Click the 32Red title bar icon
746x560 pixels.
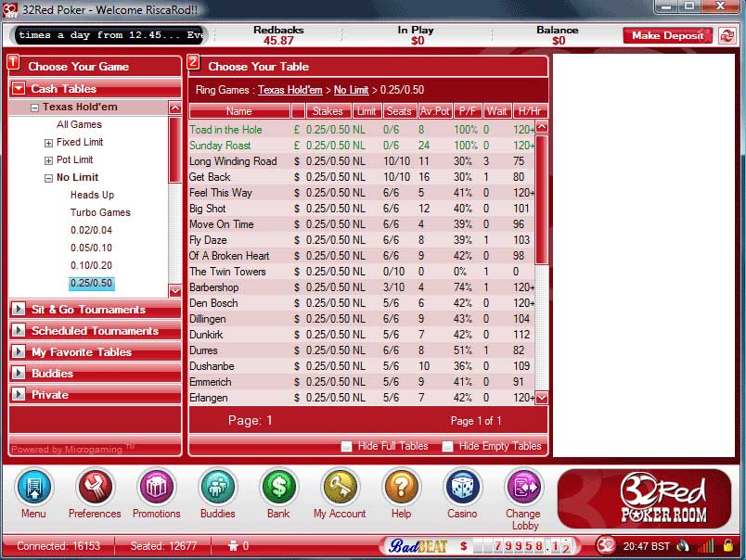pos(10,10)
